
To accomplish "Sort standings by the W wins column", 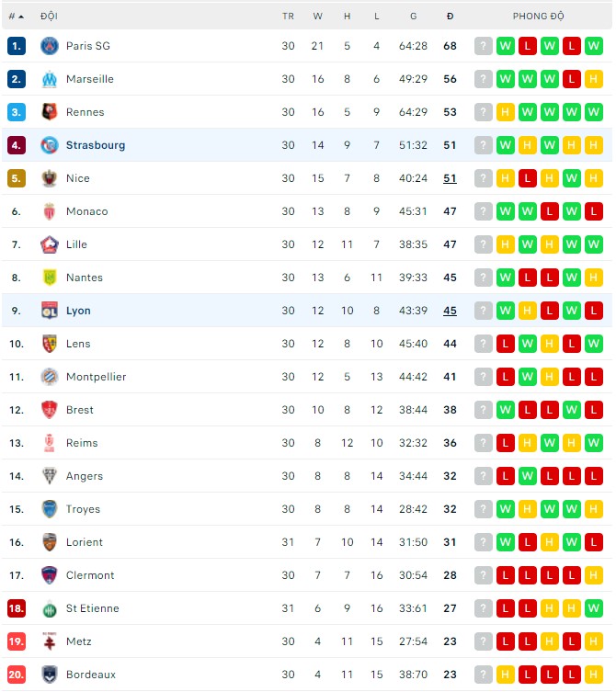I will click(x=318, y=17).
